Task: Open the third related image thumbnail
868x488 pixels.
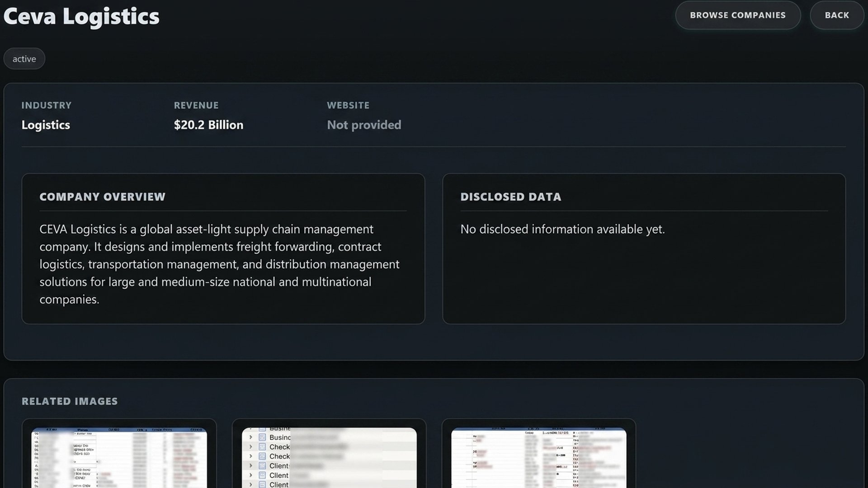Action: coord(539,457)
